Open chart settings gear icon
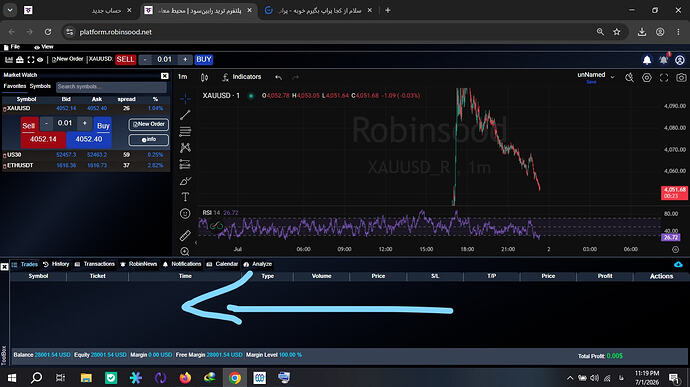 pos(646,77)
